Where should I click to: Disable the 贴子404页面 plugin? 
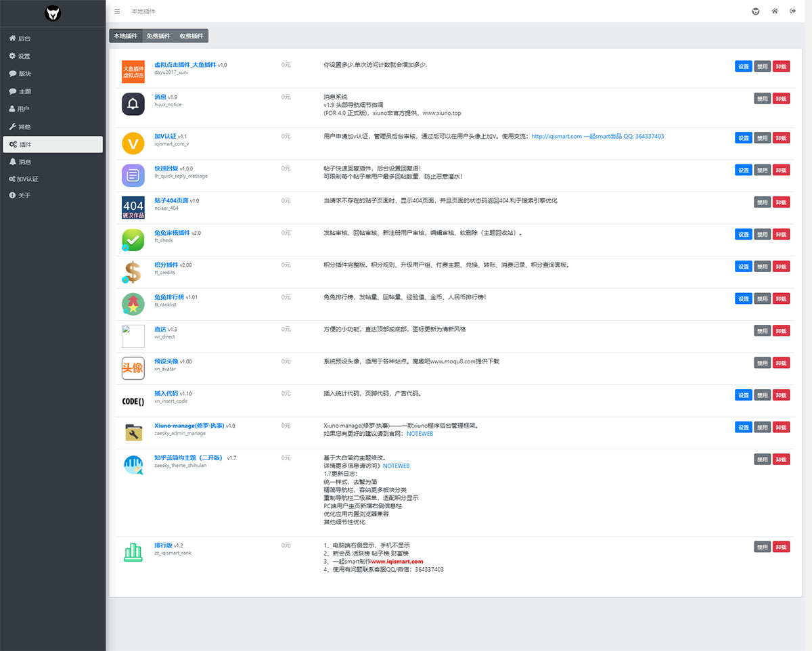pyautogui.click(x=762, y=202)
